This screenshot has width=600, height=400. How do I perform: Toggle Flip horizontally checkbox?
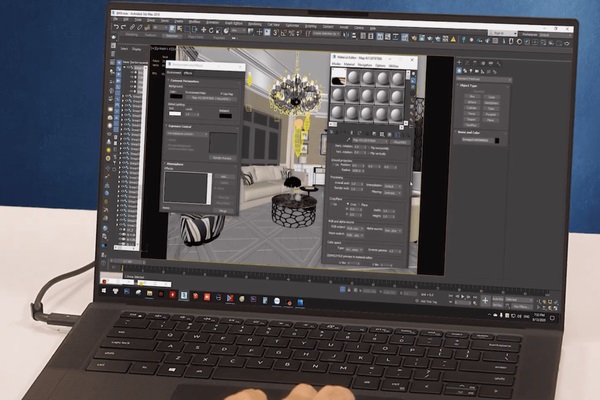click(370, 147)
